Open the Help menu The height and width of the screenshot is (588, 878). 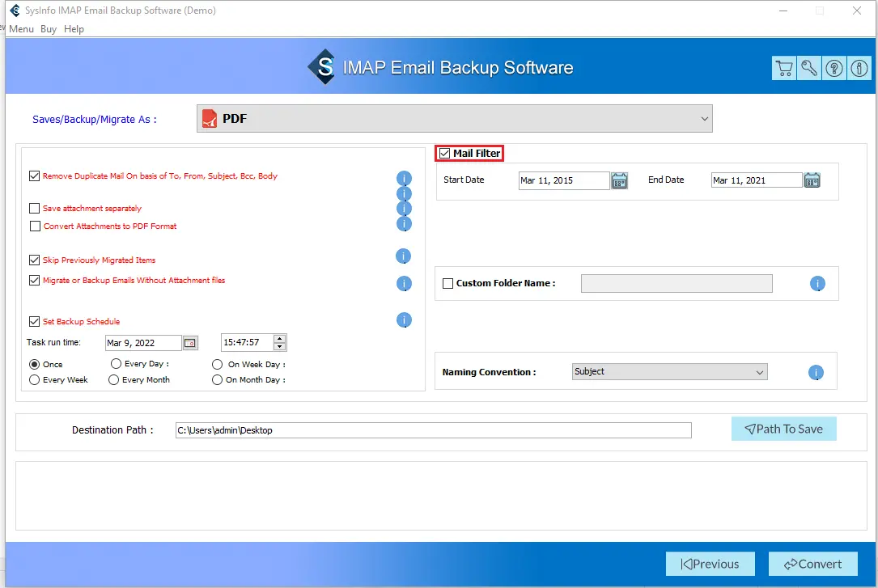74,29
